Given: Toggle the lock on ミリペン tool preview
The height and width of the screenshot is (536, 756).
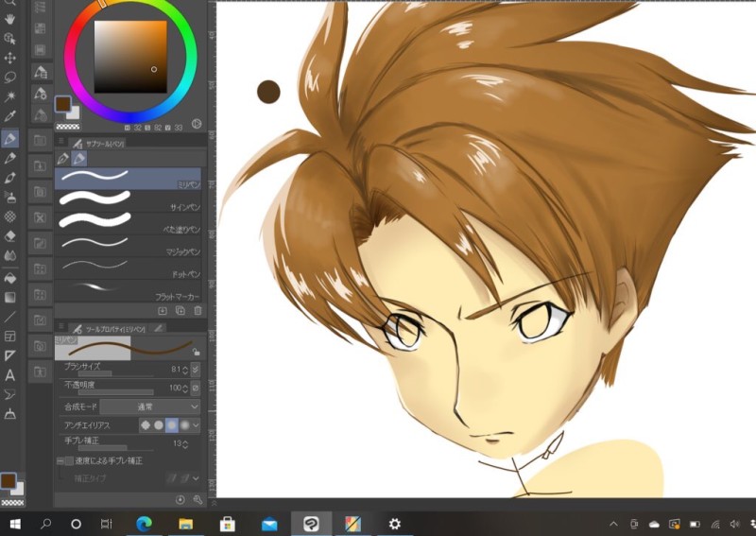Looking at the screenshot, I should pyautogui.click(x=196, y=352).
